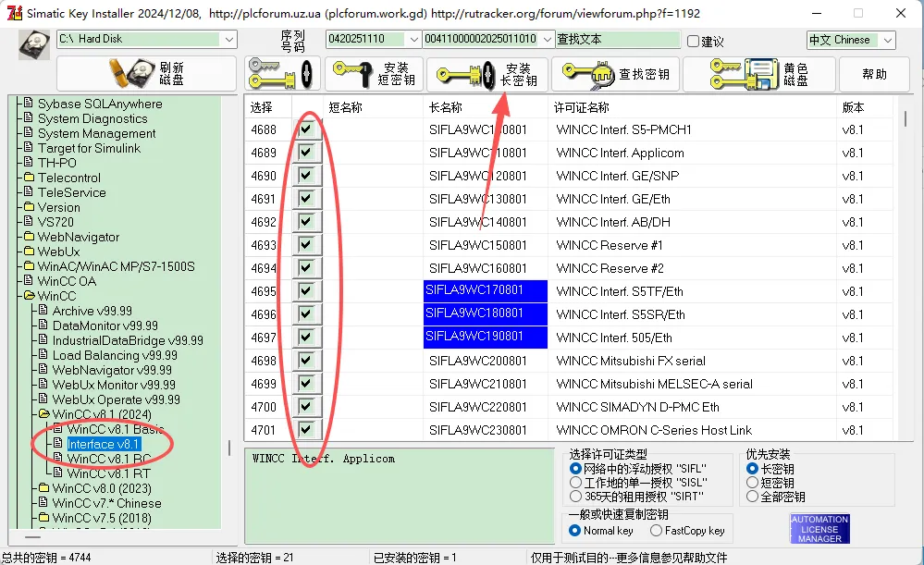
Task: Click the TeleService document icon
Action: [x=29, y=191]
